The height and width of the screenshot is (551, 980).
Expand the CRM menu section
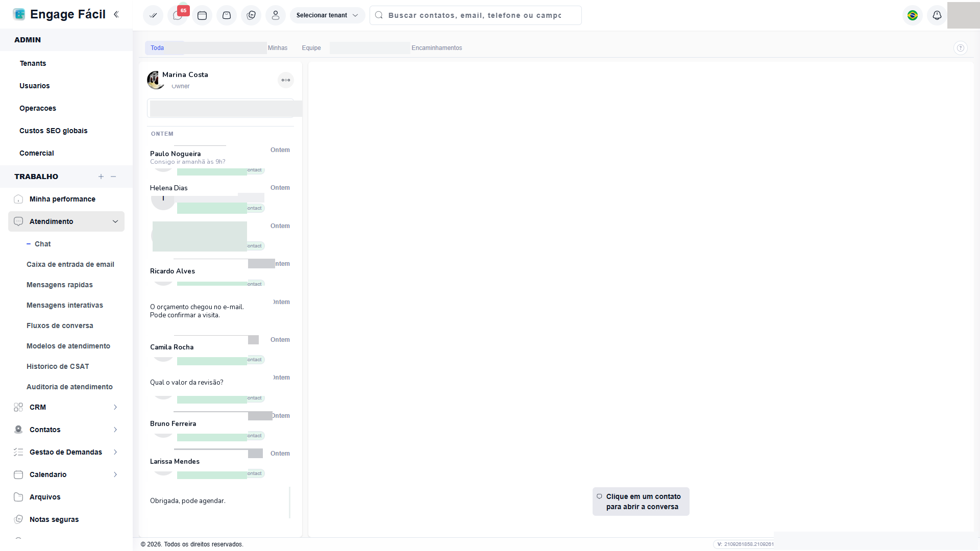[x=66, y=407]
